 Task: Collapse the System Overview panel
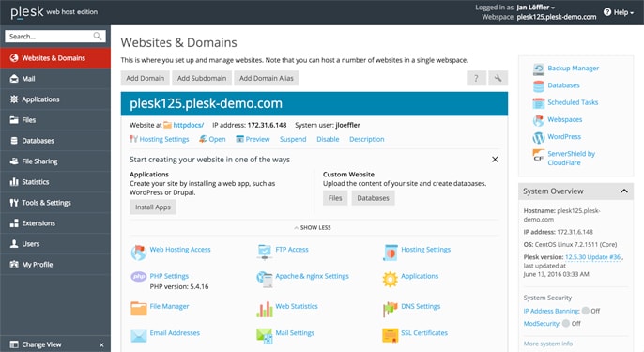click(624, 191)
